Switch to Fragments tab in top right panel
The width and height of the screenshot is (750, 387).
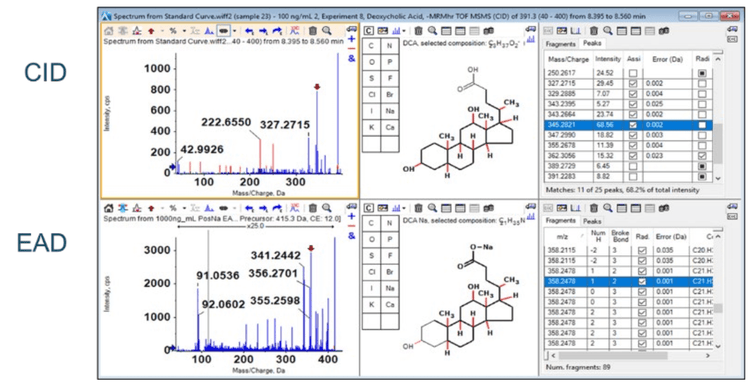pos(560,44)
